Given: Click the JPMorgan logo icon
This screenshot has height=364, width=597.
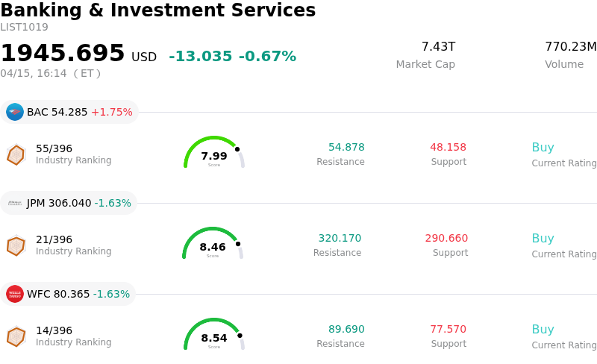Looking at the screenshot, I should click(x=15, y=203).
